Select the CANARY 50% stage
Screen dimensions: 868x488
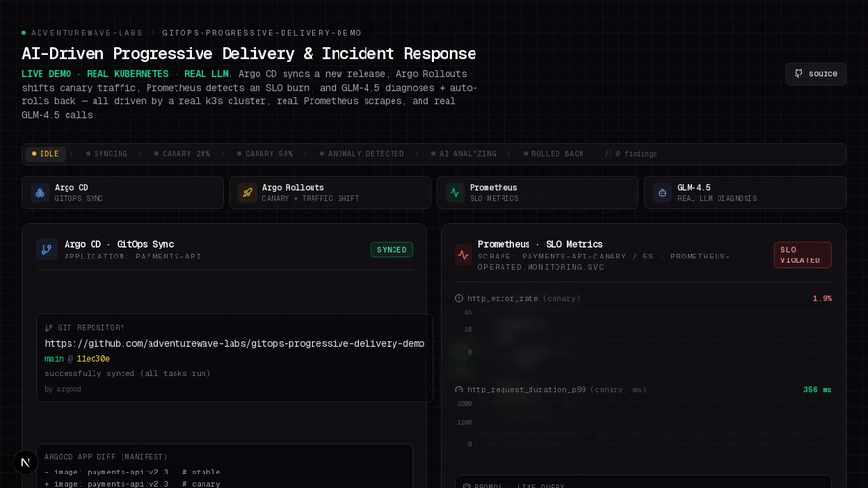(x=265, y=153)
